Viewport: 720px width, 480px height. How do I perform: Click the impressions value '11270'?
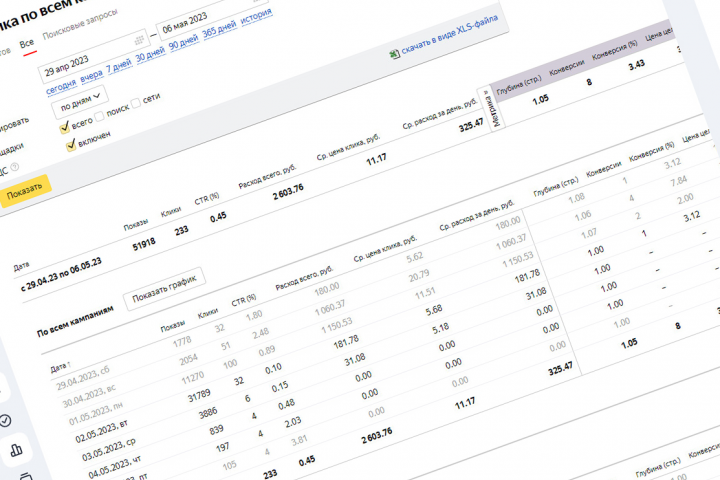click(192, 378)
